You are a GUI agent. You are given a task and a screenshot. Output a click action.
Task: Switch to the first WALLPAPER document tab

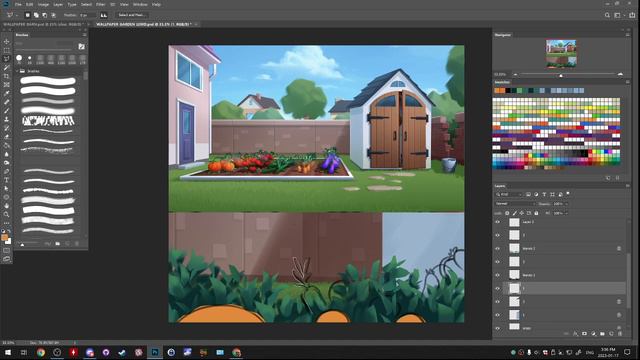42,24
